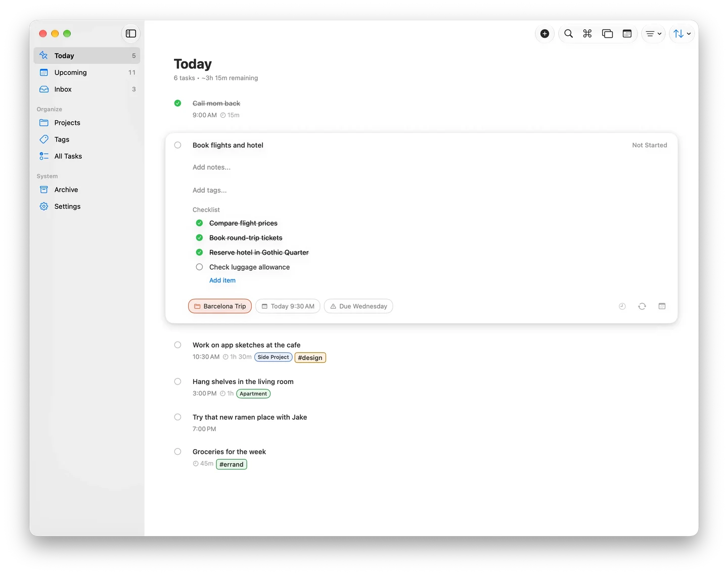Click the Archive box icon
This screenshot has height=575, width=728.
click(x=44, y=189)
